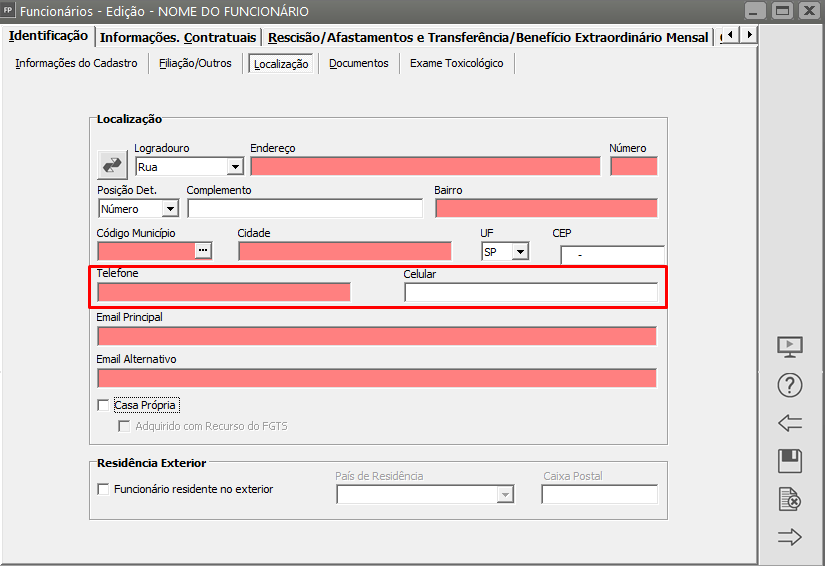Image resolution: width=825 pixels, height=566 pixels.
Task: Go to next record with right arrow
Action: (790, 537)
